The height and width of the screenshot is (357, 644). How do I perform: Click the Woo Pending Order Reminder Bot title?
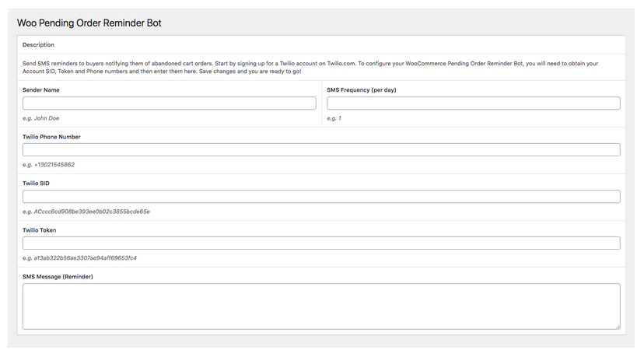89,23
